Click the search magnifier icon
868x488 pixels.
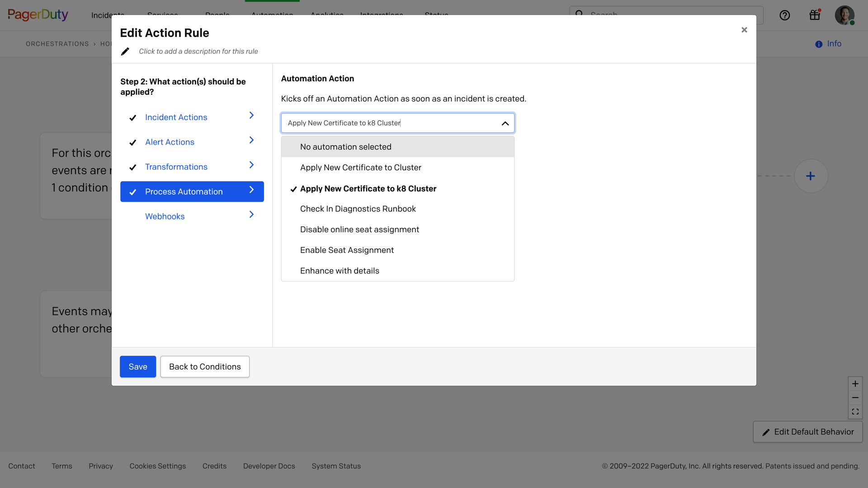click(x=579, y=14)
